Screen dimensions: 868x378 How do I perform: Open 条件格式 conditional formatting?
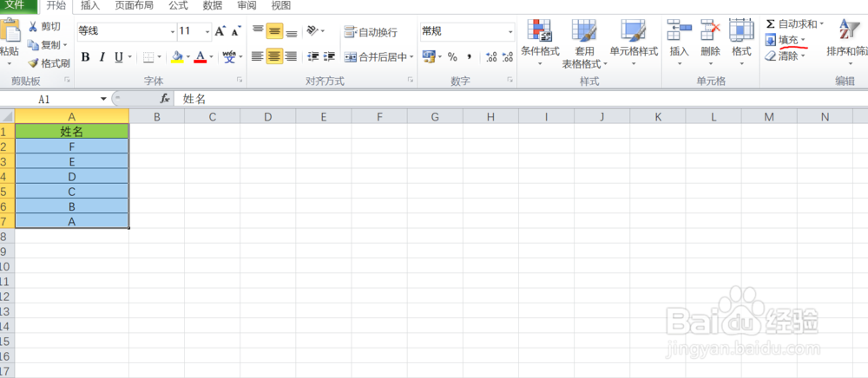point(540,42)
